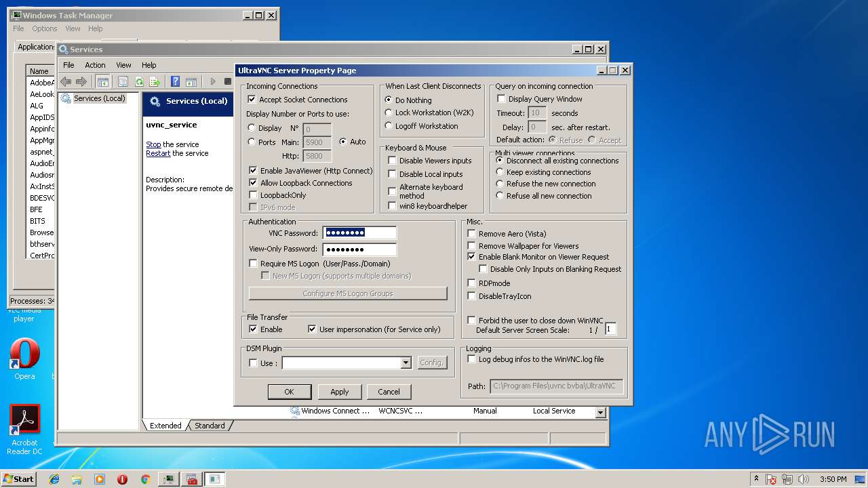The height and width of the screenshot is (488, 868).
Task: Open View menu in Services window
Action: [x=123, y=65]
